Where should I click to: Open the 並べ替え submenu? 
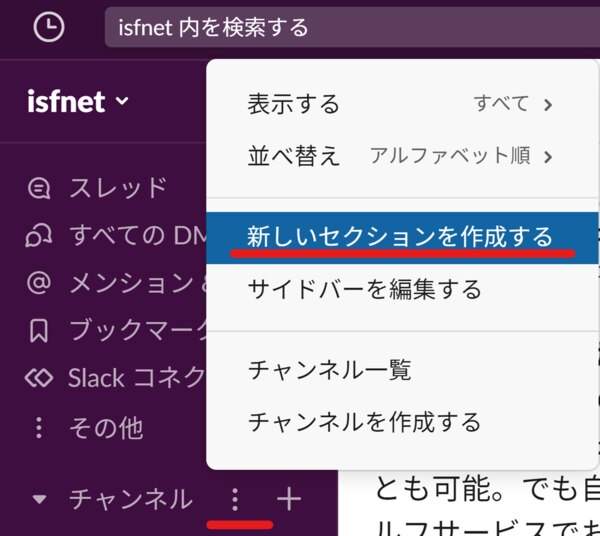pos(402,156)
